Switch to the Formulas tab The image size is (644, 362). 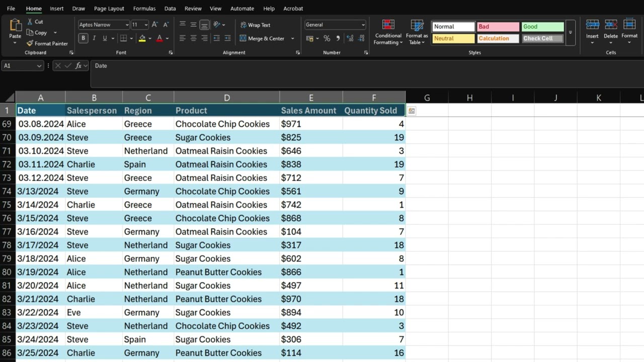click(144, 9)
